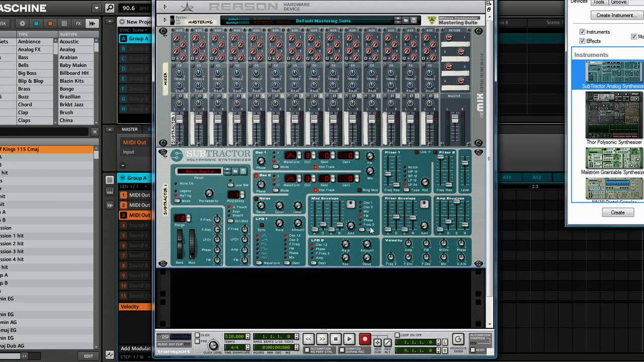Click the transport Stop button in Reason

(336, 339)
